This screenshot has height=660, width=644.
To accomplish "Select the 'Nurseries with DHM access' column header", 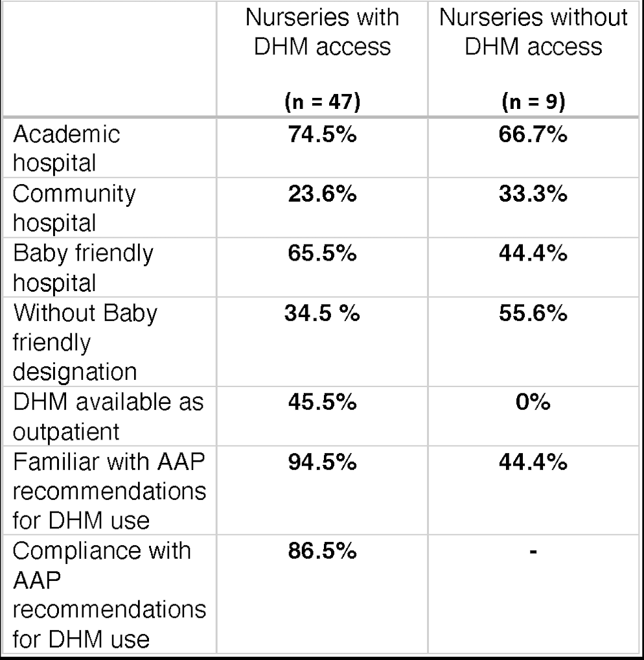I will [322, 32].
